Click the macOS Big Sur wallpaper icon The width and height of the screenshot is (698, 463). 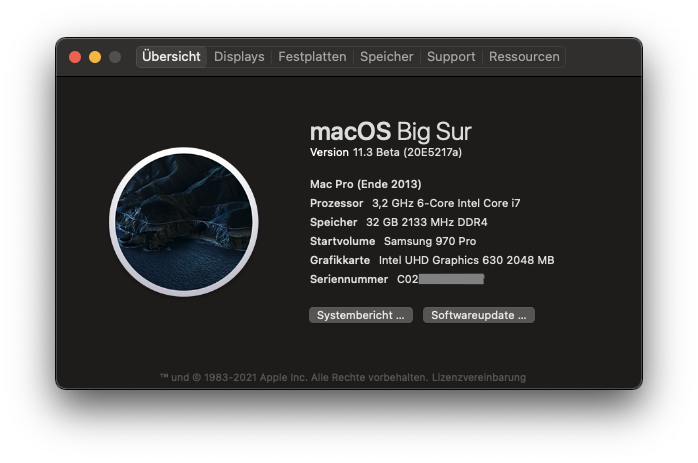(x=184, y=222)
